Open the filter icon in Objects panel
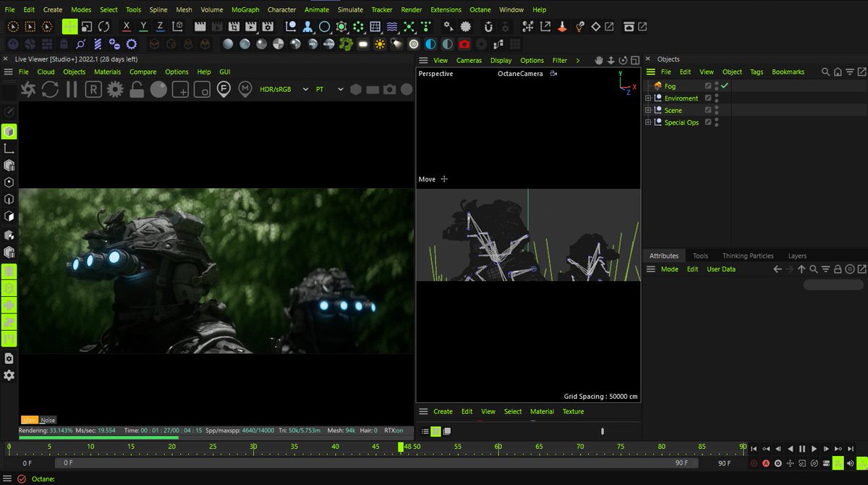 (850, 72)
